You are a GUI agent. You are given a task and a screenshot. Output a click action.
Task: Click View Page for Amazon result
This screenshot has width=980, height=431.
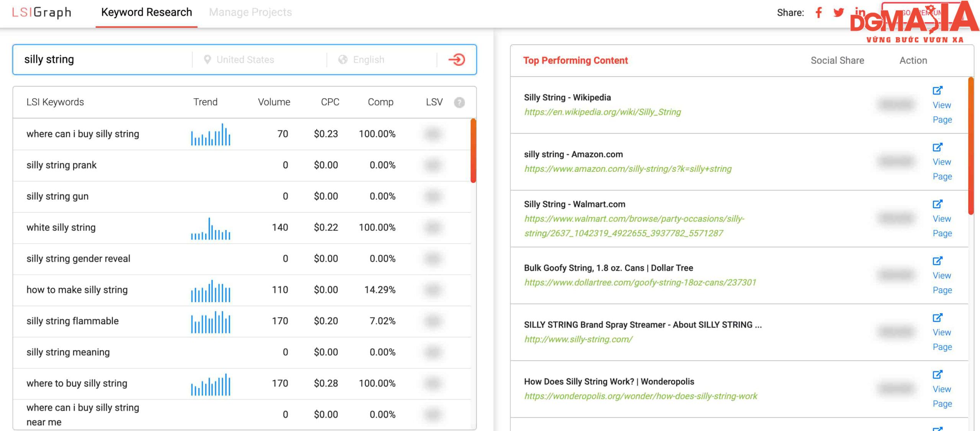click(942, 169)
